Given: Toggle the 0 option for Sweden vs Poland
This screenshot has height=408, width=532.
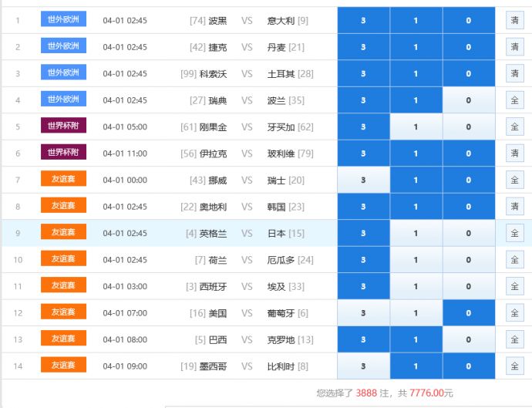Looking at the screenshot, I should coord(469,100).
